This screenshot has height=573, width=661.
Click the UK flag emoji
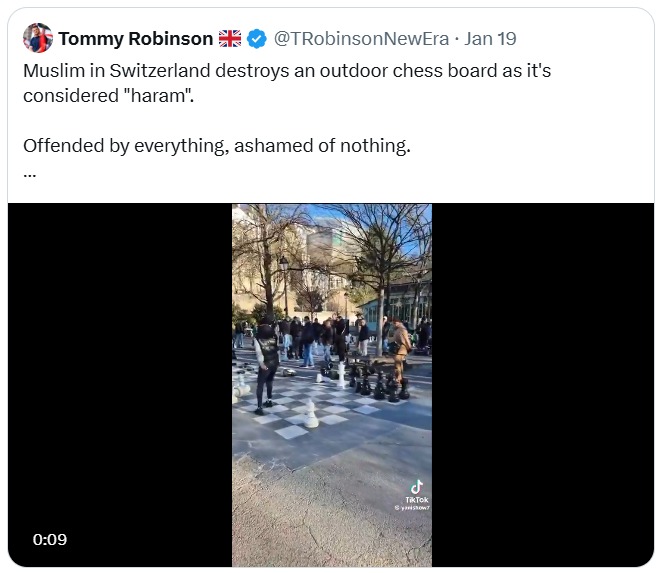(x=230, y=39)
